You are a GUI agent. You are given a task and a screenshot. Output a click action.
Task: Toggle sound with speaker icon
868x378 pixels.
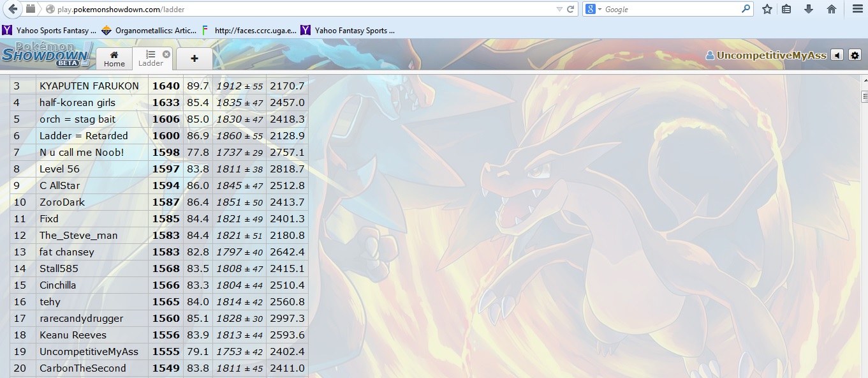[x=837, y=56]
